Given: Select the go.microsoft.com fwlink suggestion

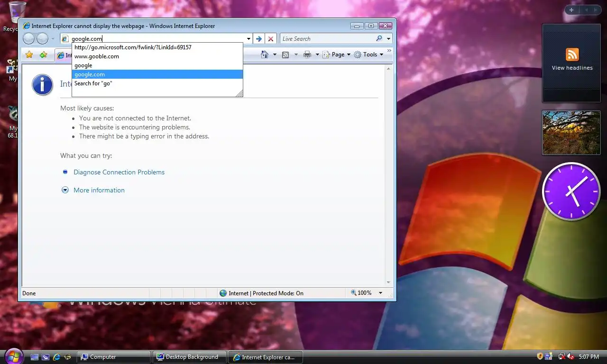Looking at the screenshot, I should 157,47.
